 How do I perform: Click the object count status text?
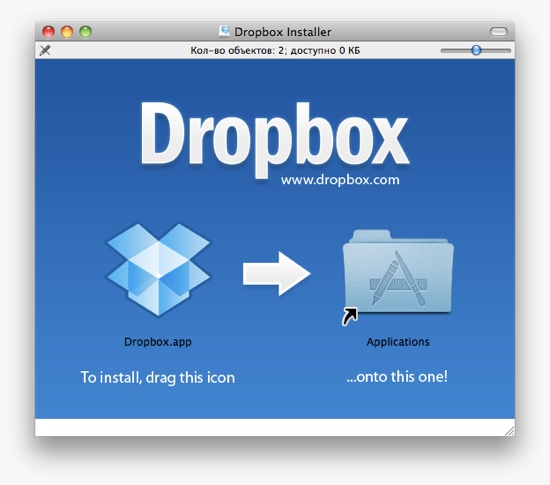(275, 50)
